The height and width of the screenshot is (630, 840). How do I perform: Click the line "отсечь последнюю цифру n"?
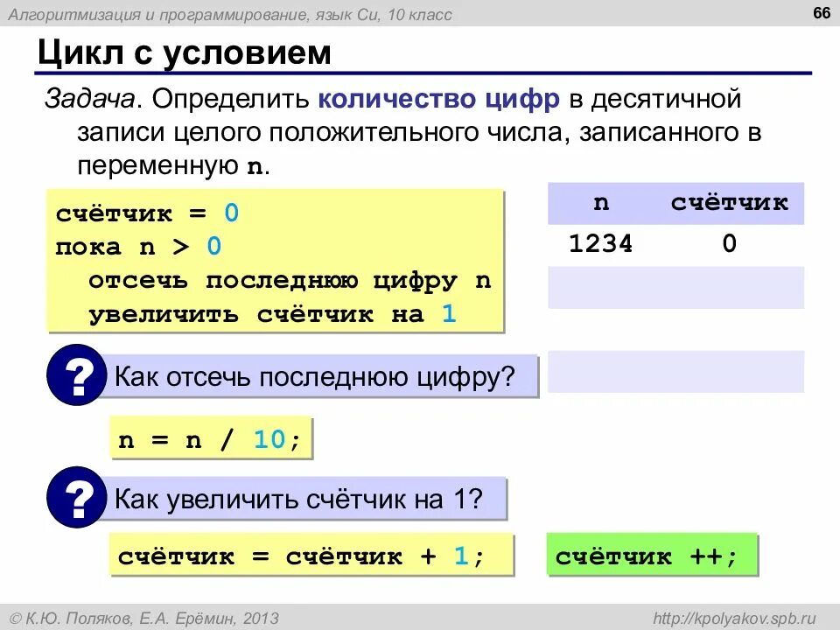(290, 280)
